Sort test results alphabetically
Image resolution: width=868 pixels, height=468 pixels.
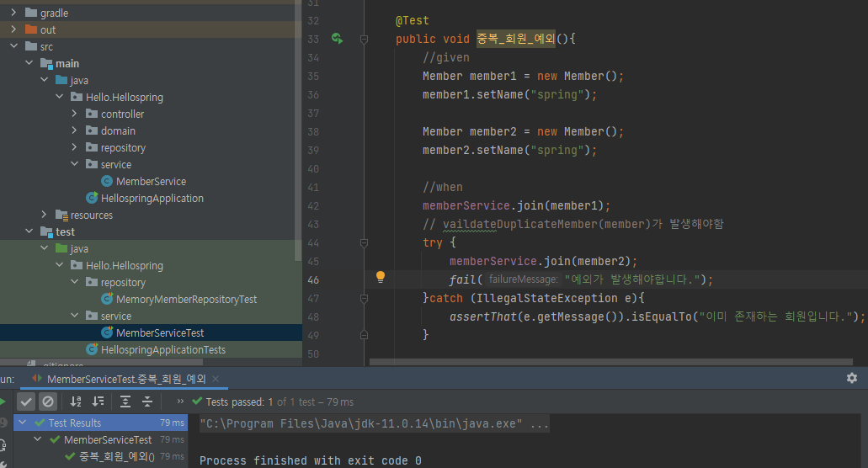(x=76, y=402)
